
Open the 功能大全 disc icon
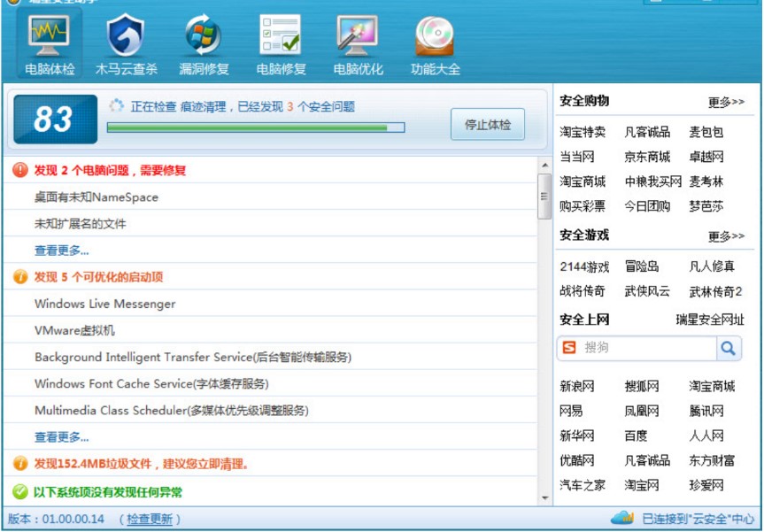[x=435, y=35]
